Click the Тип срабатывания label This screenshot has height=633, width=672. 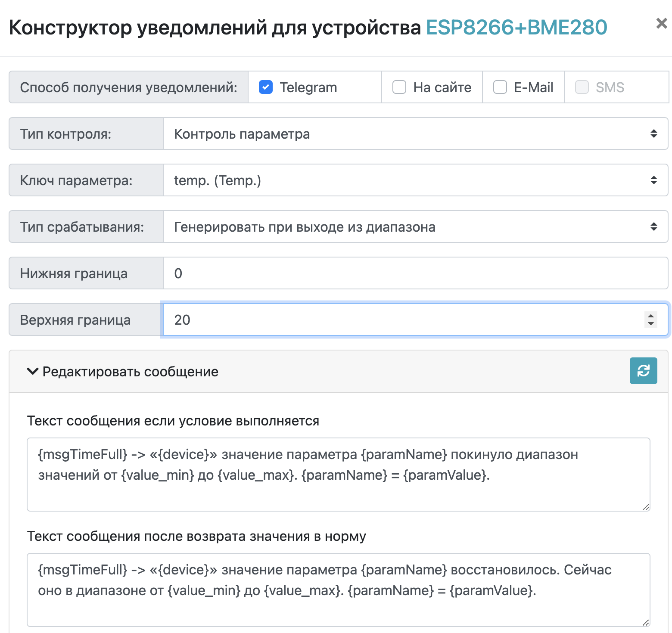(82, 227)
